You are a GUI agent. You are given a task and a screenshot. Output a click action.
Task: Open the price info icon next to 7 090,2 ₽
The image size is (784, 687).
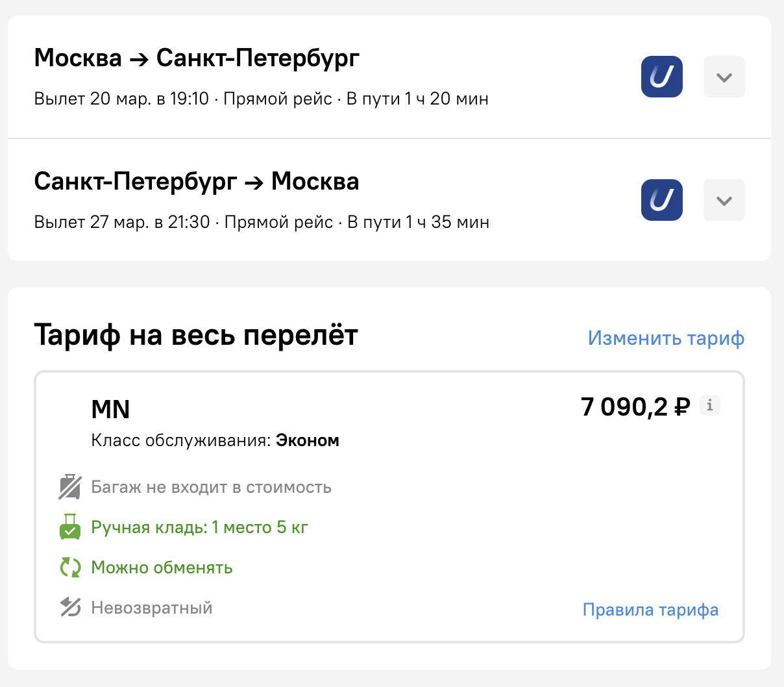coord(710,405)
